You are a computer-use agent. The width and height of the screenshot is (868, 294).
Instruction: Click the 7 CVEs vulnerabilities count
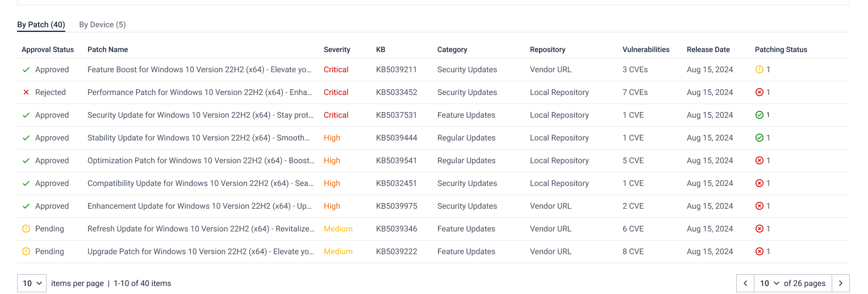(x=635, y=92)
